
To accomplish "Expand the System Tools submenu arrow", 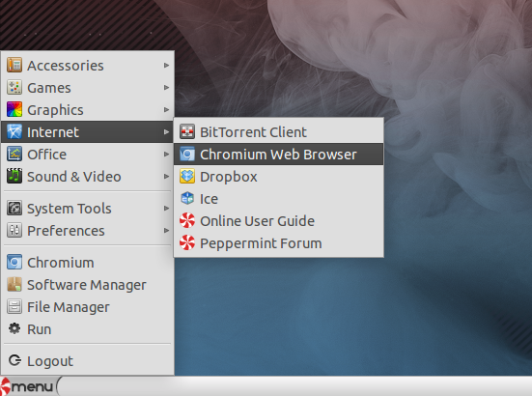I will click(166, 208).
